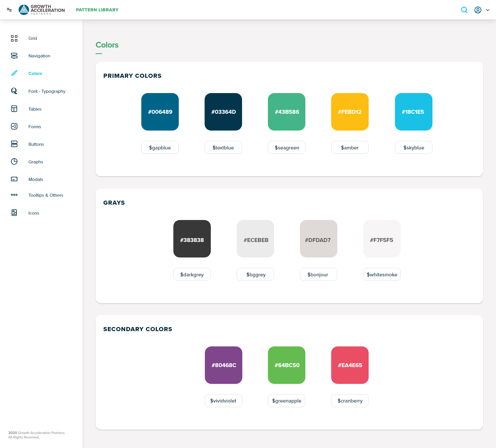
Task: Open Font - Typography menu item
Action: click(47, 91)
